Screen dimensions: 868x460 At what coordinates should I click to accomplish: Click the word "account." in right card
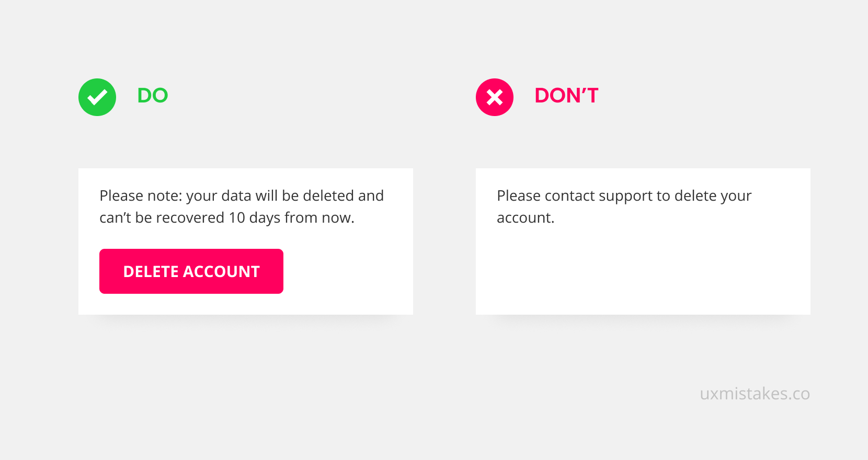(525, 217)
